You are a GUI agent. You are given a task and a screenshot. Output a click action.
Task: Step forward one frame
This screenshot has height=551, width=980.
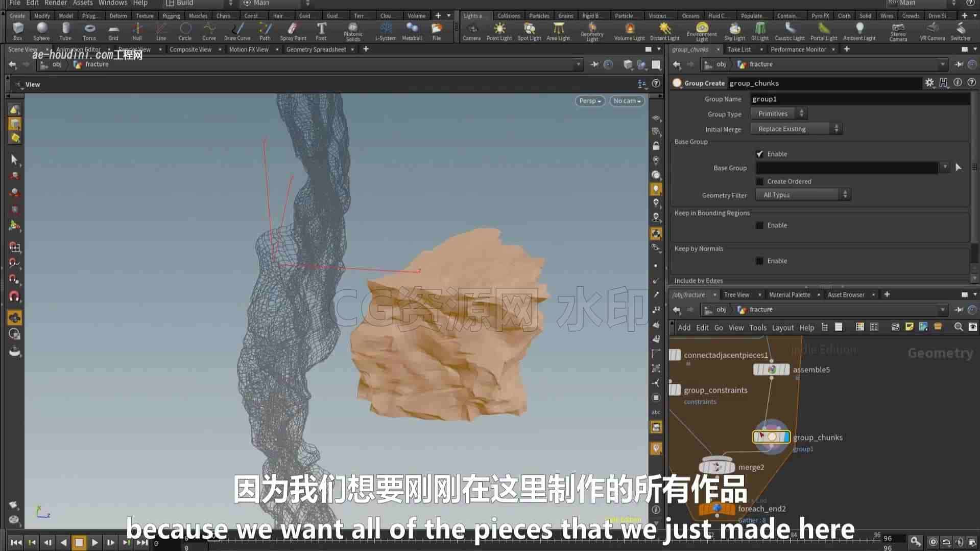(x=110, y=542)
